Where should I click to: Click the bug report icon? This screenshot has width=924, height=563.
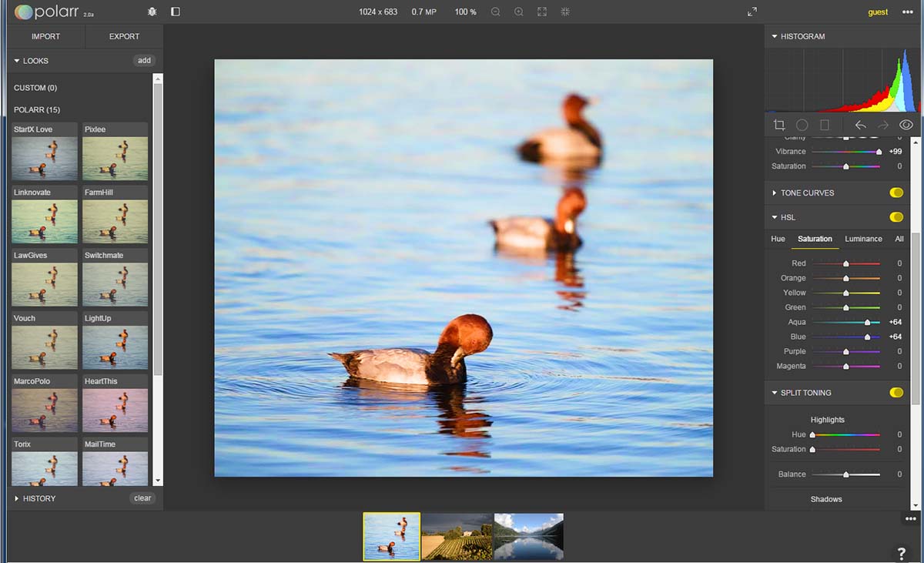click(x=152, y=12)
